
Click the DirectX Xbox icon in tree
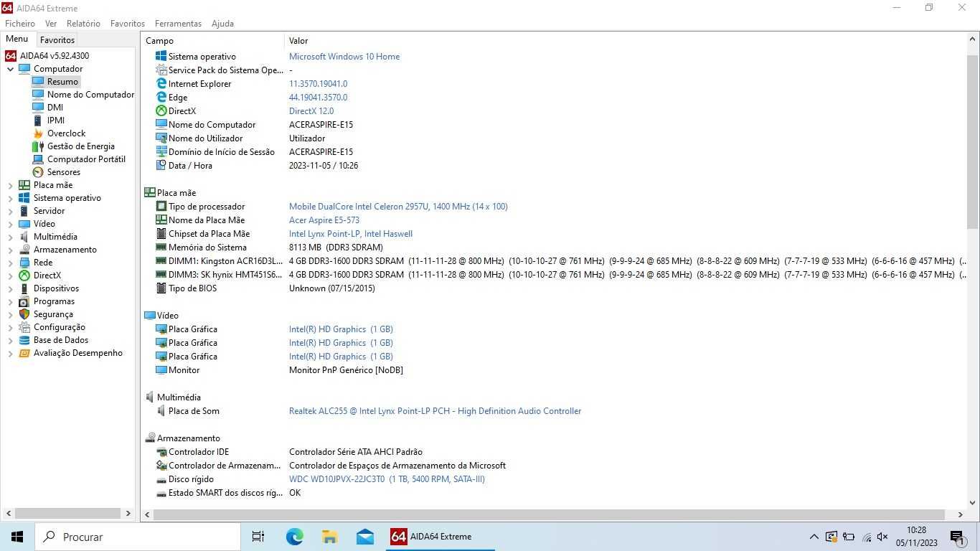pos(24,275)
